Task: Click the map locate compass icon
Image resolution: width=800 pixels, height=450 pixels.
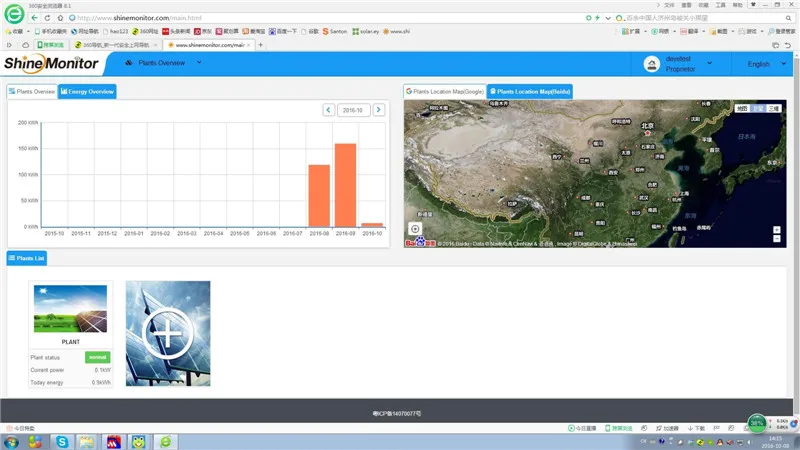Action: (x=415, y=229)
